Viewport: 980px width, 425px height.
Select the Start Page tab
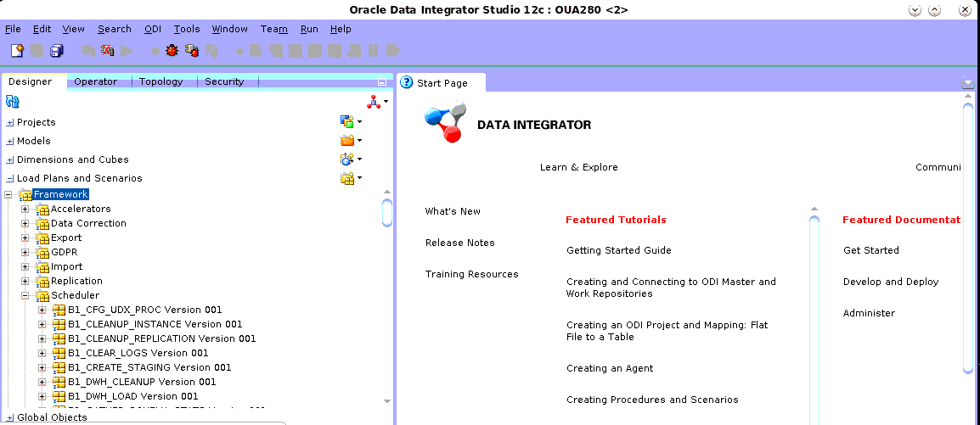pos(442,83)
